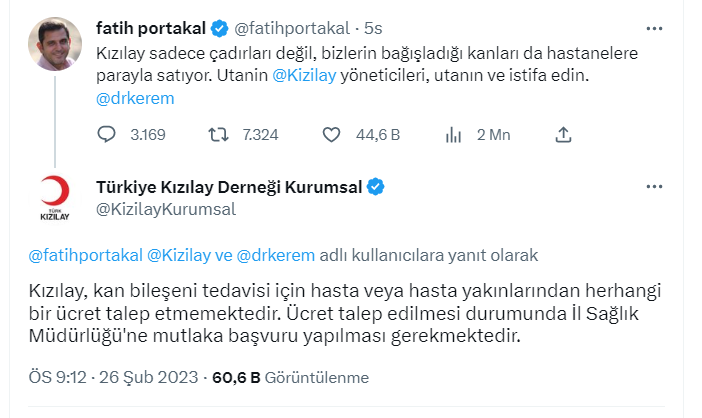Open the Türkiye Kızılay Derneği Kurumsal account name
Viewport: 702px width, 418px height.
[229, 187]
